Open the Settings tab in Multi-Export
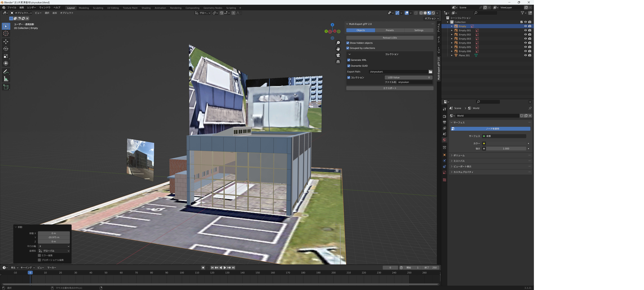Viewport: 644px width, 290px height. click(x=419, y=30)
